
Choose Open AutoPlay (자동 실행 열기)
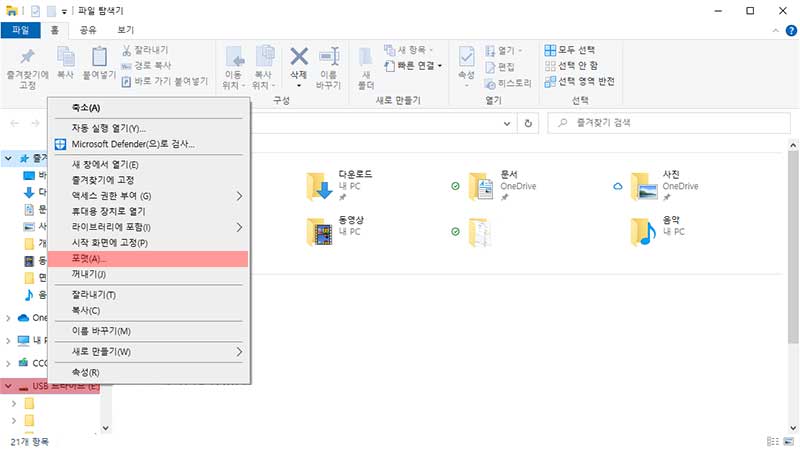148,129
